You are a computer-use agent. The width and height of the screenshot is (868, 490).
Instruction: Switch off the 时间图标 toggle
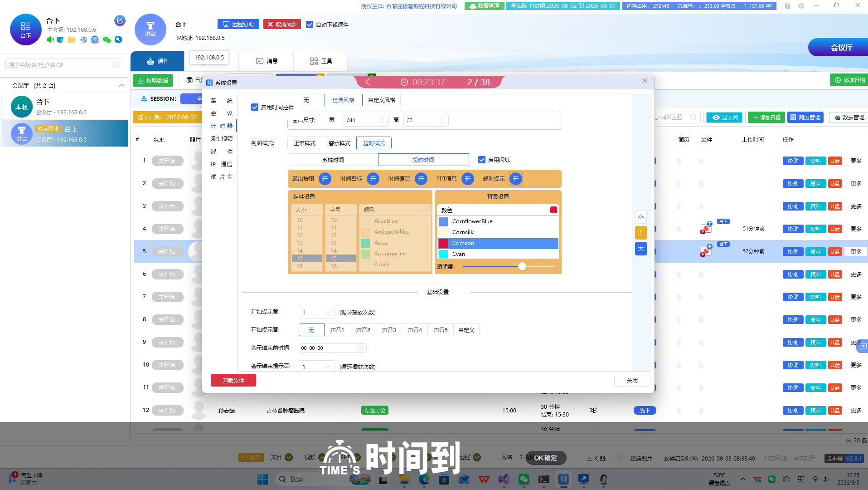tap(373, 179)
